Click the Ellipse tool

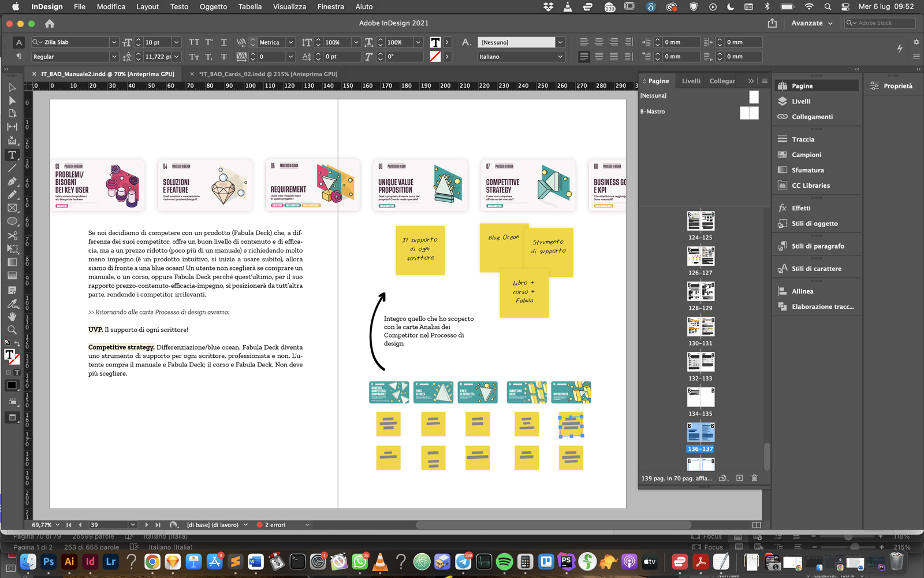[12, 221]
